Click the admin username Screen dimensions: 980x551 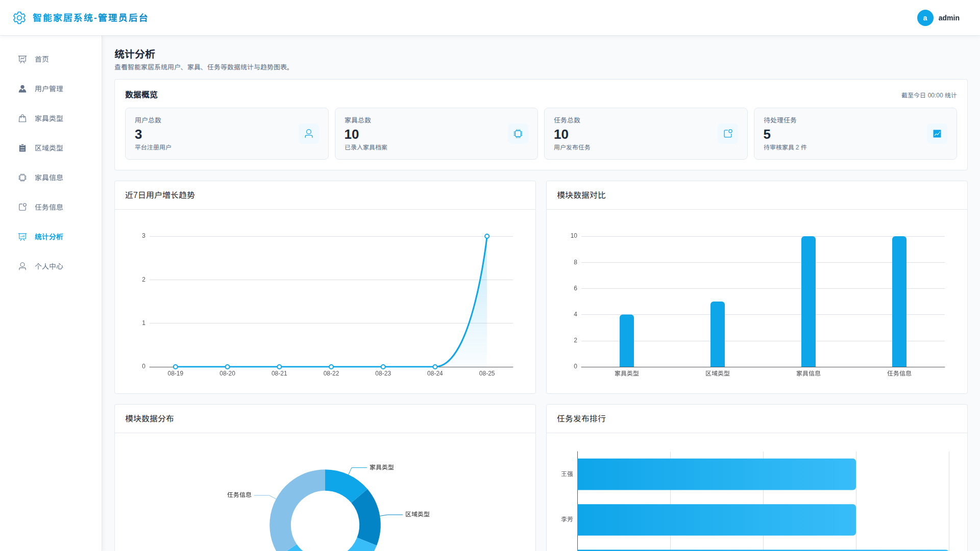[x=949, y=18]
